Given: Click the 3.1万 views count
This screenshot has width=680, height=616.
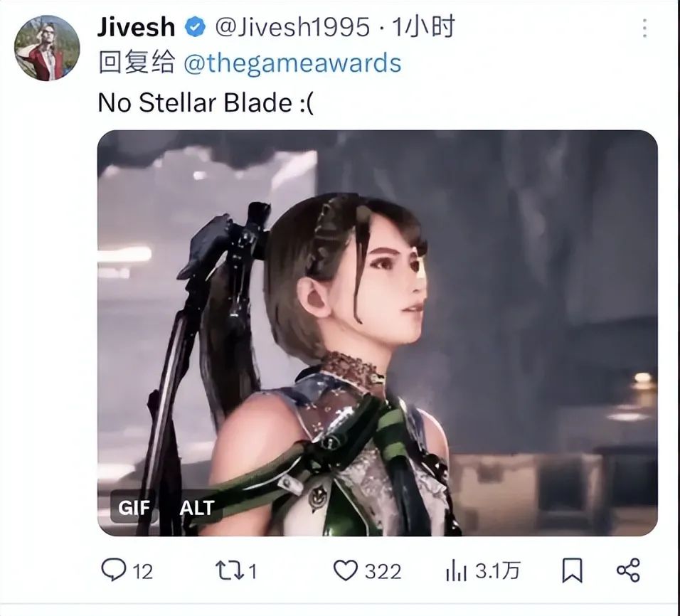Looking at the screenshot, I should click(x=497, y=571).
